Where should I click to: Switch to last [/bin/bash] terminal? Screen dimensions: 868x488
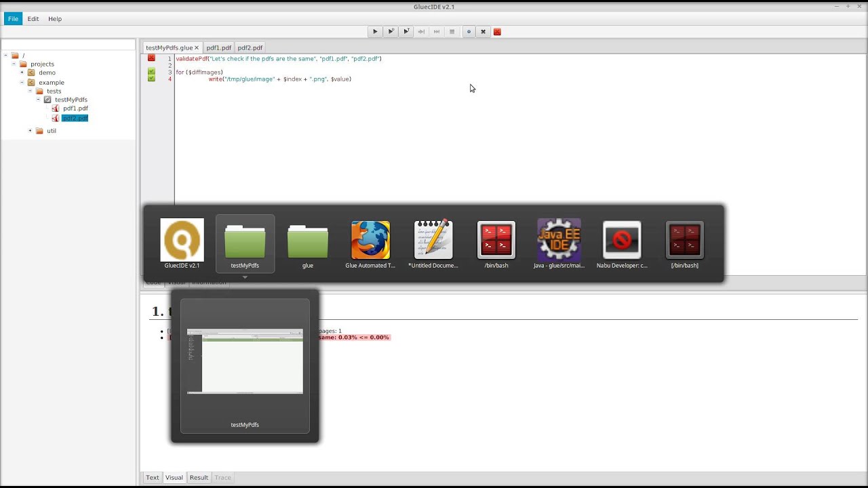(685, 243)
